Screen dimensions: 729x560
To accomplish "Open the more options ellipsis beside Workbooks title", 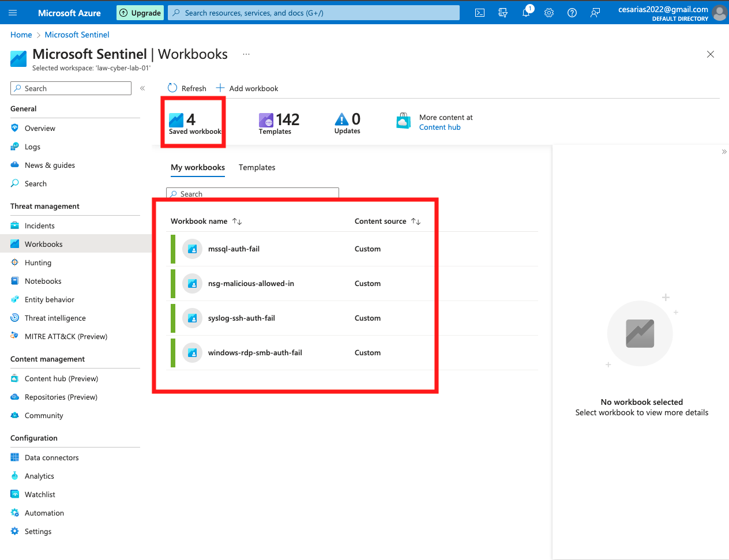I will (246, 54).
